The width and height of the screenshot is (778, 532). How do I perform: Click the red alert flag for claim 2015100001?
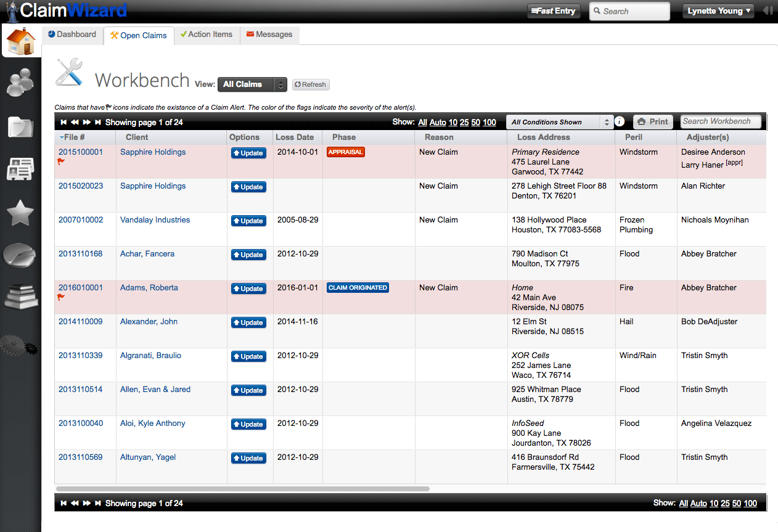pos(61,163)
